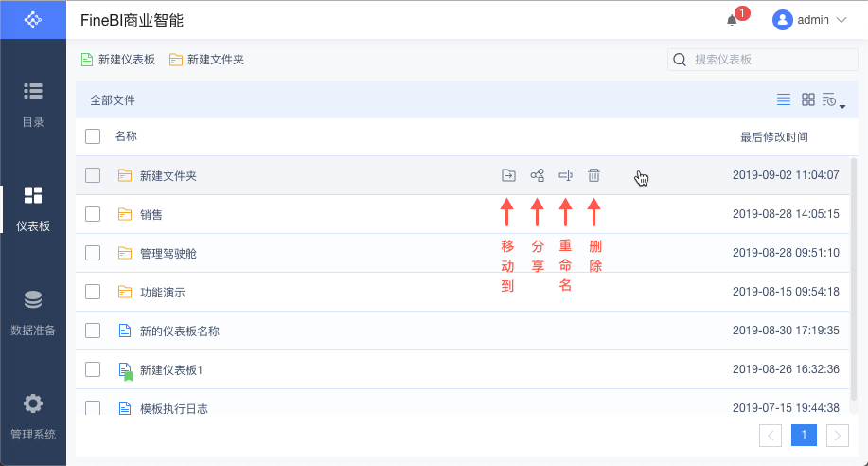Check the 销售 row checkbox
The image size is (868, 466).
click(x=93, y=214)
